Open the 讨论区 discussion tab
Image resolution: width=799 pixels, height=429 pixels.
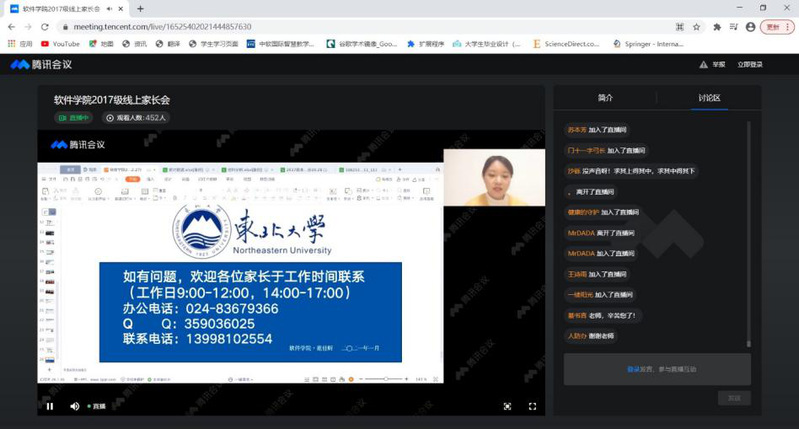click(709, 98)
